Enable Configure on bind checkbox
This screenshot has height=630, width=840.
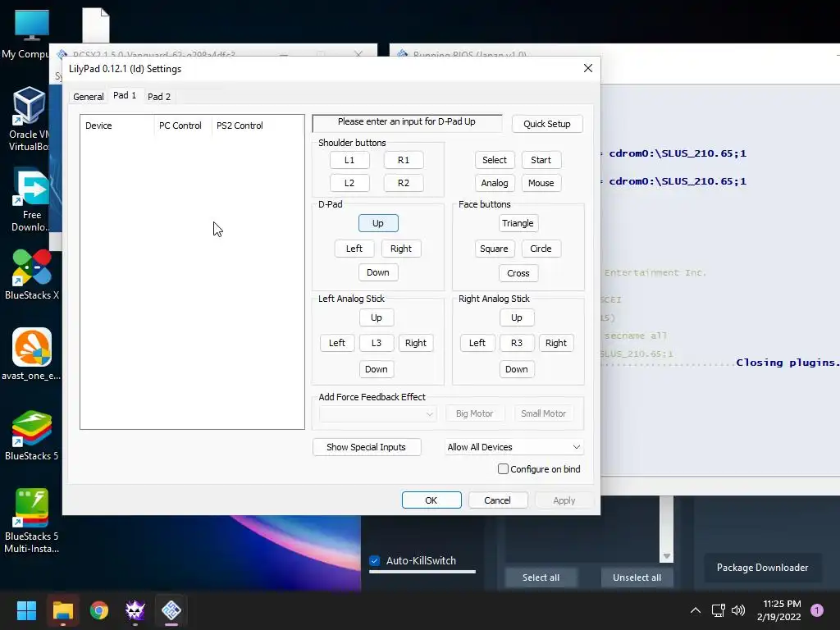click(x=503, y=469)
